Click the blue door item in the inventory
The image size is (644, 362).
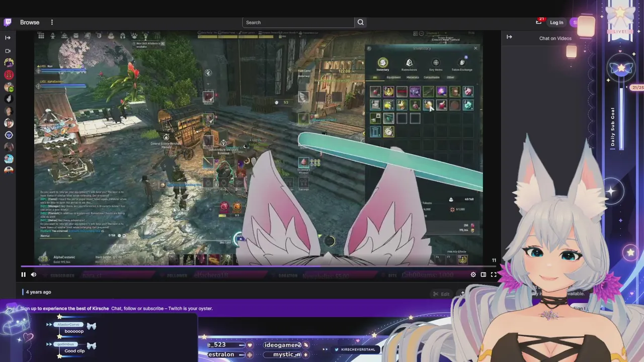375,131
